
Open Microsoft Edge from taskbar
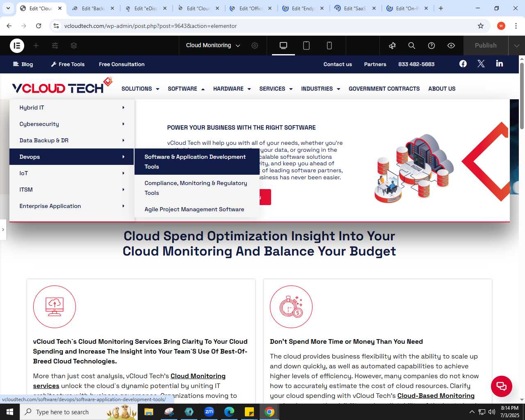click(229, 412)
